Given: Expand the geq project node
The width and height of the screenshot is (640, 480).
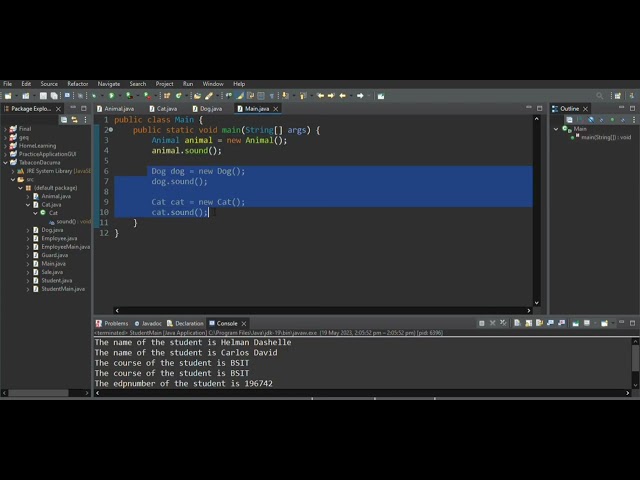Looking at the screenshot, I should click(5, 137).
